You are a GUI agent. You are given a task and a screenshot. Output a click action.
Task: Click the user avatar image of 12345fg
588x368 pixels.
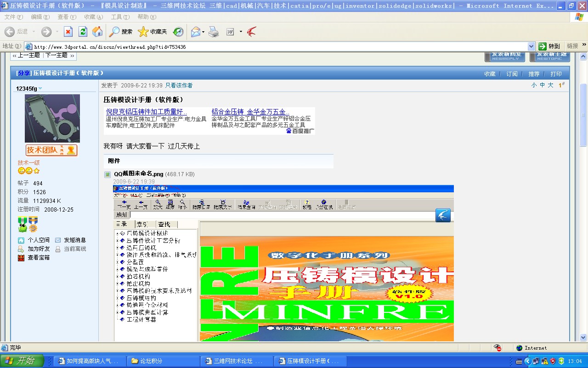[x=52, y=119]
